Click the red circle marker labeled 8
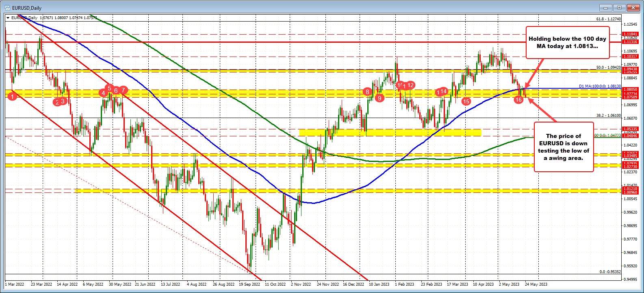The width and height of the screenshot is (644, 293). point(368,92)
